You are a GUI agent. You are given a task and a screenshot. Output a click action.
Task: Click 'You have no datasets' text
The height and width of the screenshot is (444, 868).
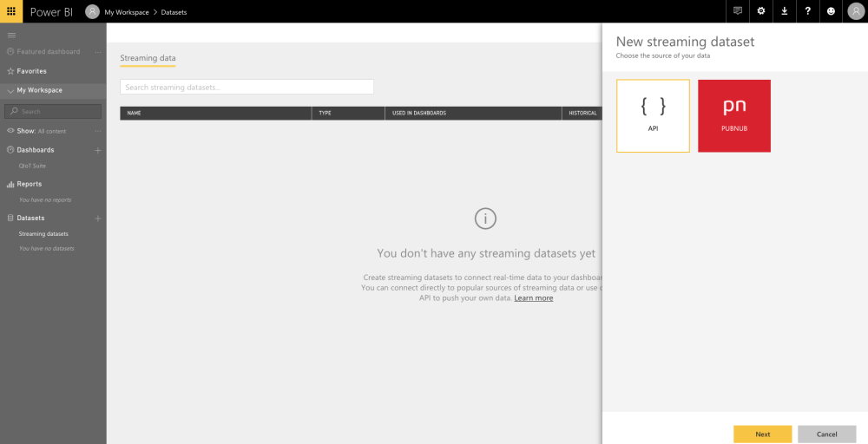[x=47, y=249]
